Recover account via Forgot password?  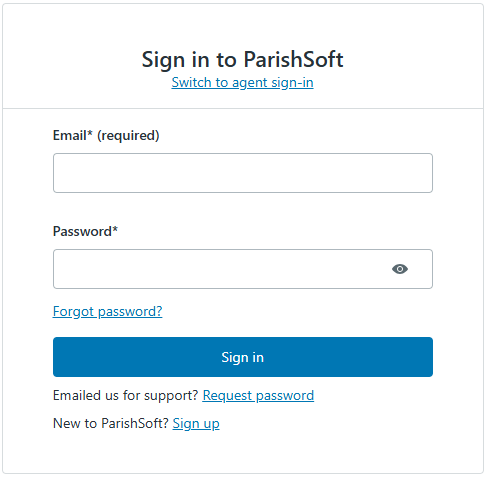[107, 312]
